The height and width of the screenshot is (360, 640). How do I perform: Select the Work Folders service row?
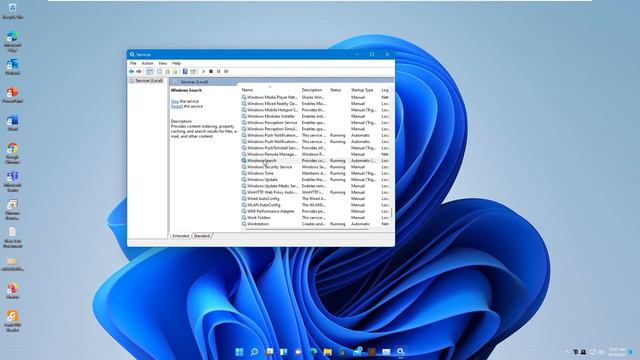(x=315, y=218)
